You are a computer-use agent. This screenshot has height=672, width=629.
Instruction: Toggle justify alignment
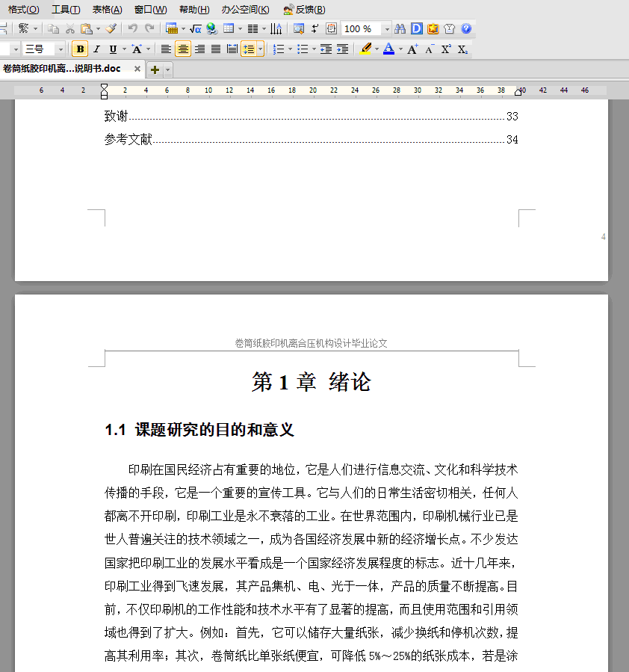(x=216, y=49)
